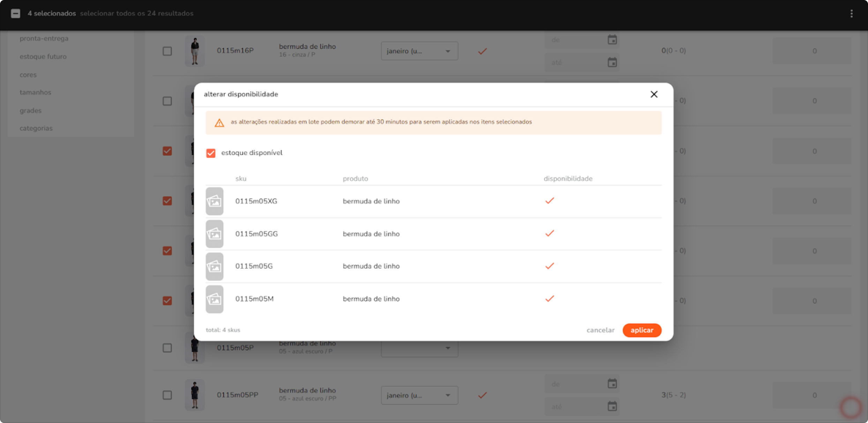Open categorias sidebar item
Viewport: 868px width, 423px height.
click(36, 128)
